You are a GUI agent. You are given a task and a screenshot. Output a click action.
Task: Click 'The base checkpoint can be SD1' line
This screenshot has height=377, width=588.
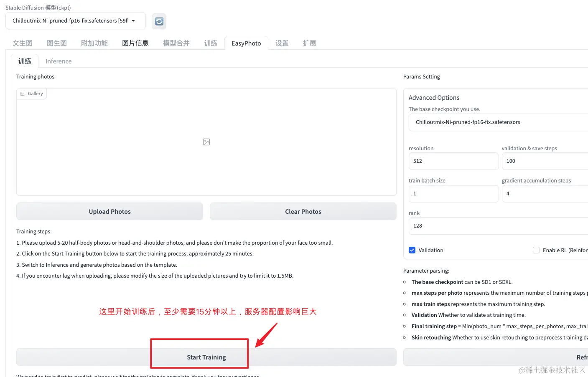[x=462, y=282]
